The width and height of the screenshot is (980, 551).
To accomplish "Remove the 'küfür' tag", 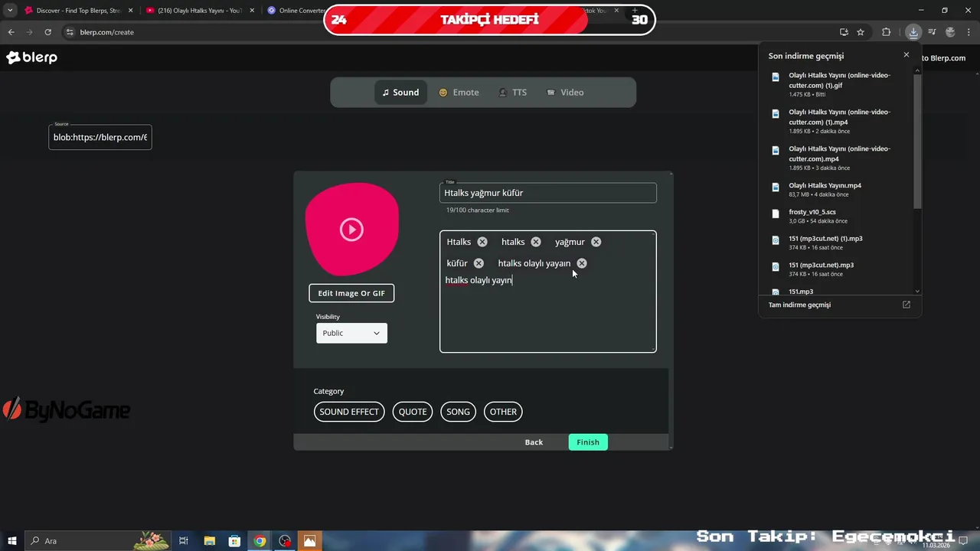I will (479, 263).
